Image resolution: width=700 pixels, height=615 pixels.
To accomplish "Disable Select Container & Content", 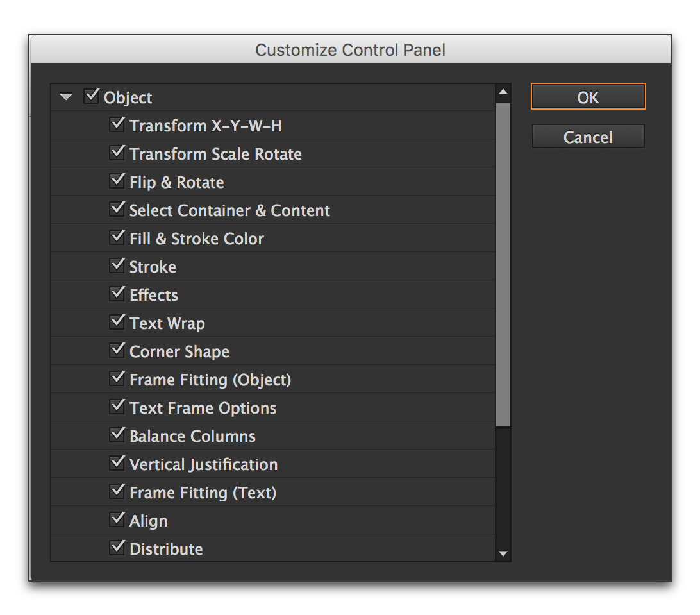I will click(x=117, y=208).
